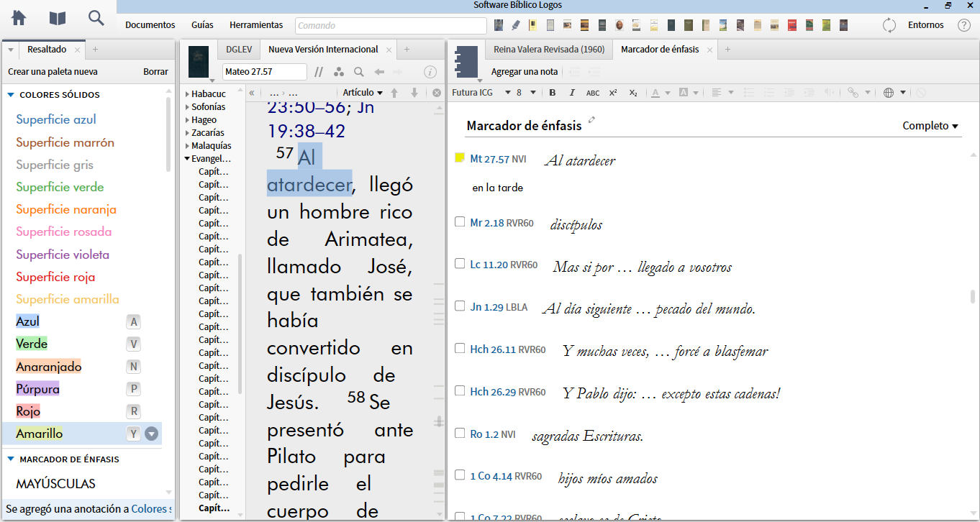Screen dimensions: 980x522
Task: Click the superscript formatting icon
Action: pyautogui.click(x=613, y=92)
